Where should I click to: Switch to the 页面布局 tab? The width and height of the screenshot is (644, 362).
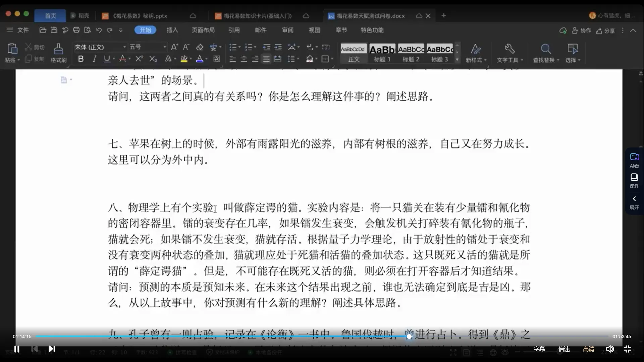coord(203,30)
